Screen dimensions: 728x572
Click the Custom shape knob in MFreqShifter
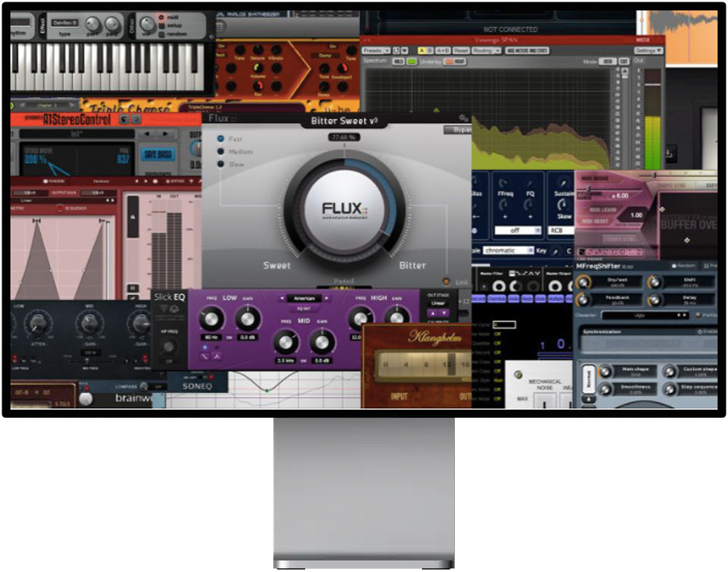[x=669, y=371]
